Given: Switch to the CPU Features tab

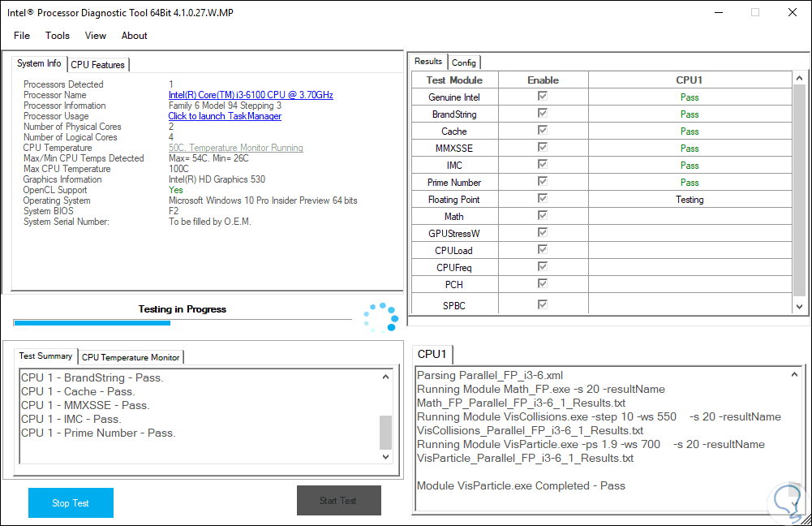Looking at the screenshot, I should point(97,65).
